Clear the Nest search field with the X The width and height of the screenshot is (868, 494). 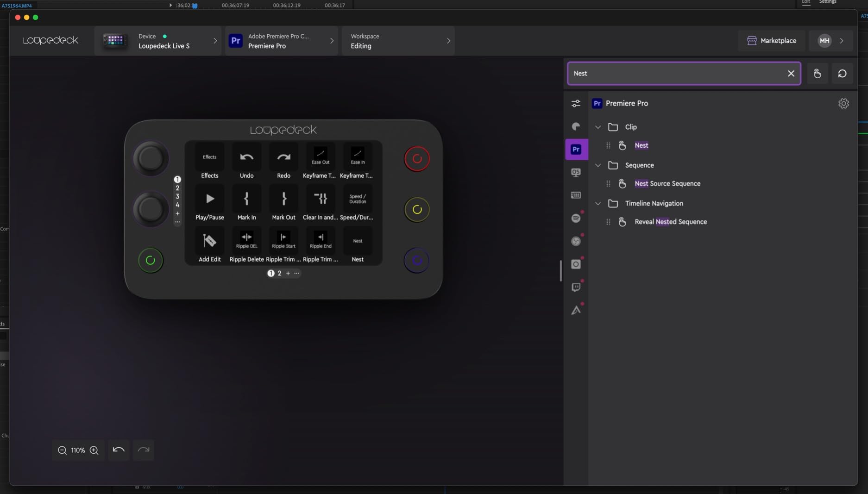coord(791,73)
